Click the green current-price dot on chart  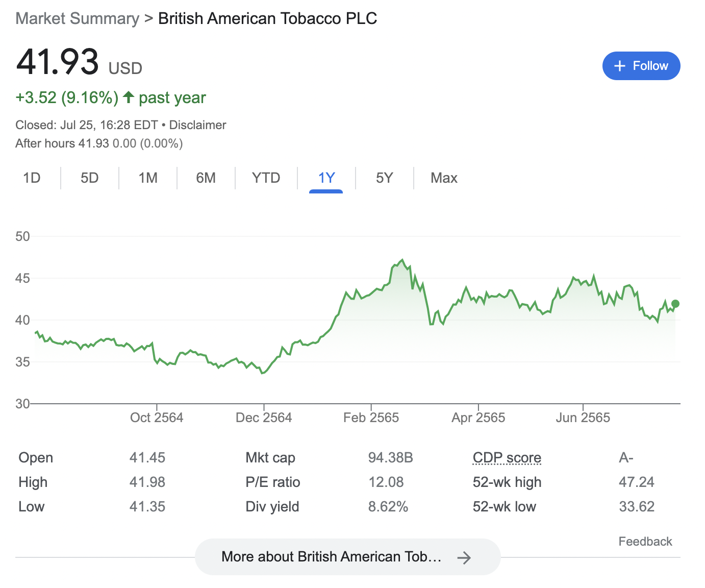pos(675,304)
